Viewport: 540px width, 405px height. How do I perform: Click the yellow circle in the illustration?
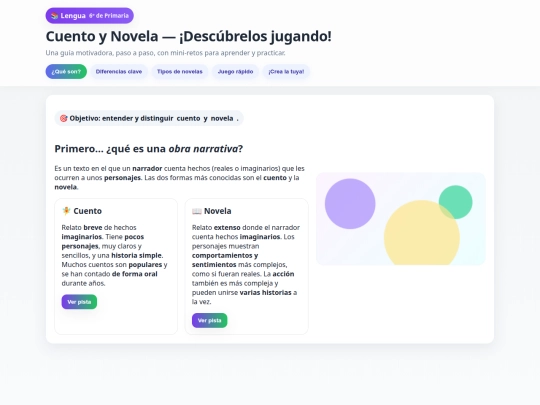coord(422,233)
